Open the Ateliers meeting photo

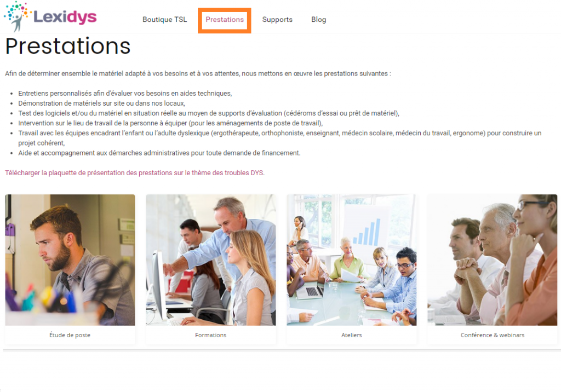tap(351, 260)
